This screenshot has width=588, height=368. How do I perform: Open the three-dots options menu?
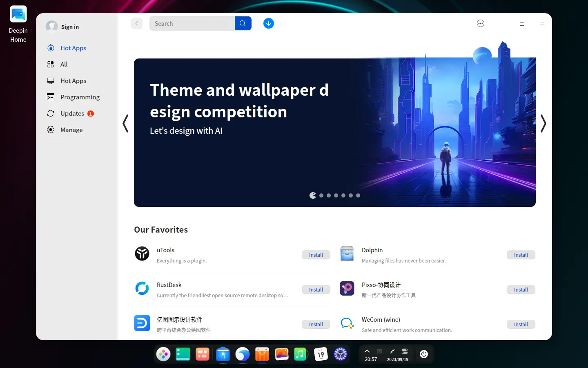pos(481,23)
